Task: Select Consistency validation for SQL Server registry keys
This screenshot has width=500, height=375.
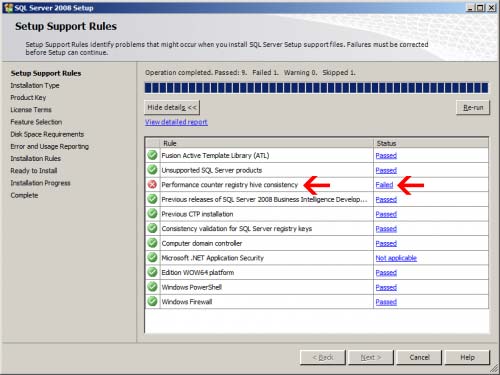Action: [x=237, y=229]
